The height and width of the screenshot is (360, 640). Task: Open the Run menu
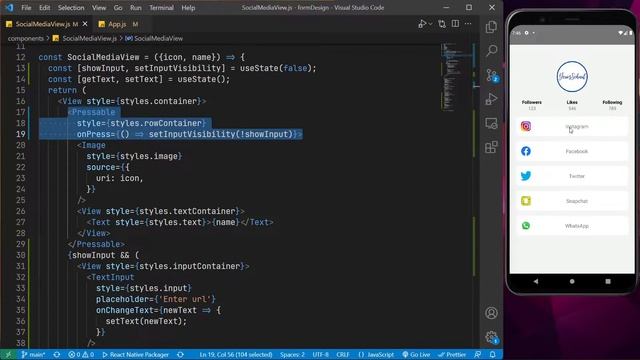[136, 8]
